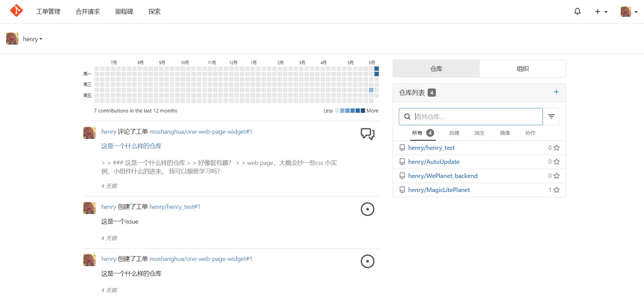Click the repo icon beside henry/MagicLitePlanet
The width and height of the screenshot is (644, 299).
[402, 190]
